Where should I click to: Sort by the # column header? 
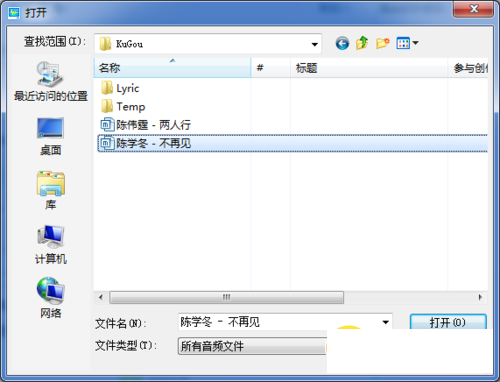[271, 68]
